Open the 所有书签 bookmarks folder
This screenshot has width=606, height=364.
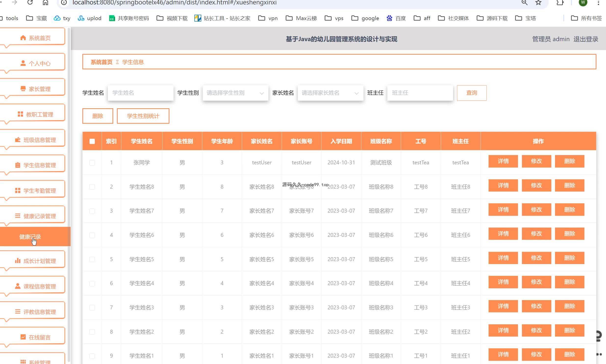point(587,18)
